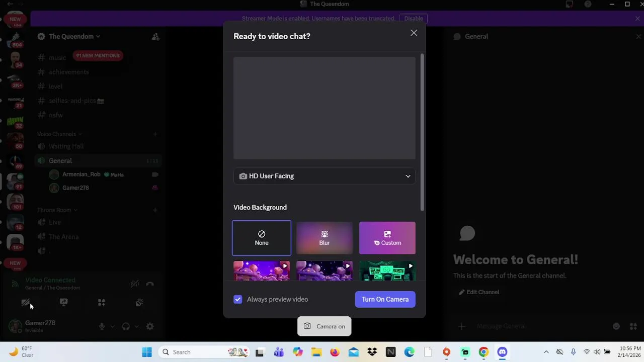
Task: Toggle the camera icon in voice panel
Action: pos(26,303)
